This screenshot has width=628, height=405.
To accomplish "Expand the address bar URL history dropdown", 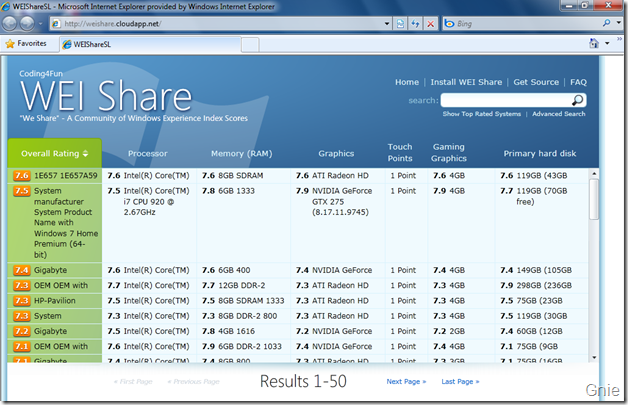I will [386, 24].
